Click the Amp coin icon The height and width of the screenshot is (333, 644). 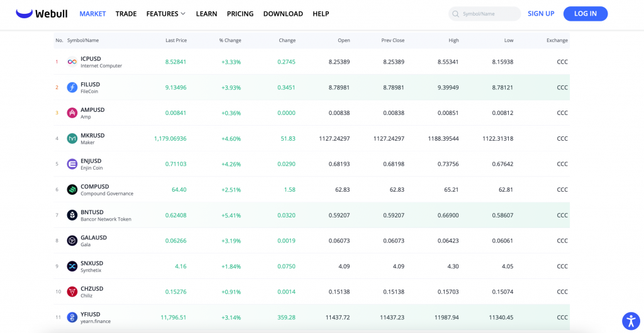(72, 112)
